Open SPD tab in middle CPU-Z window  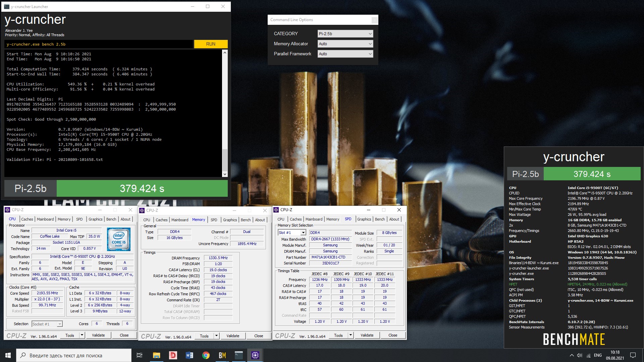pos(214,220)
